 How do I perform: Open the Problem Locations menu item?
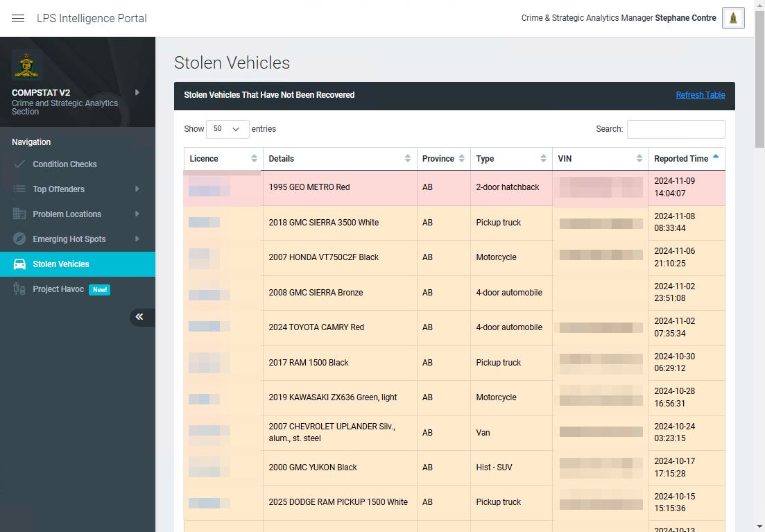(x=67, y=214)
